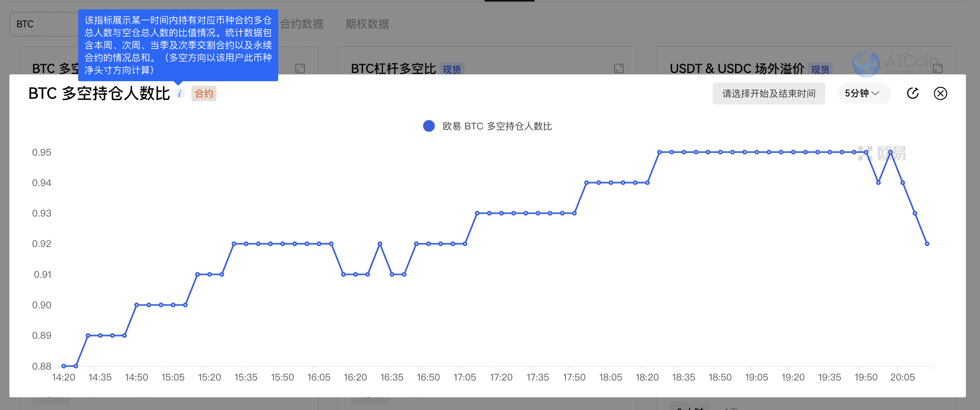Screen dimensions: 980x410
Task: Click x-axis label 20:05
Action: 903,377
